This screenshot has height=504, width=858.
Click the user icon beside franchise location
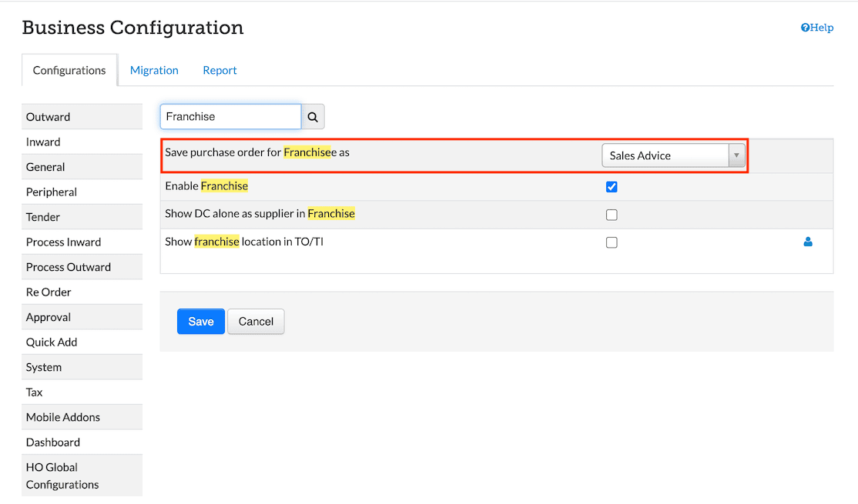point(808,242)
